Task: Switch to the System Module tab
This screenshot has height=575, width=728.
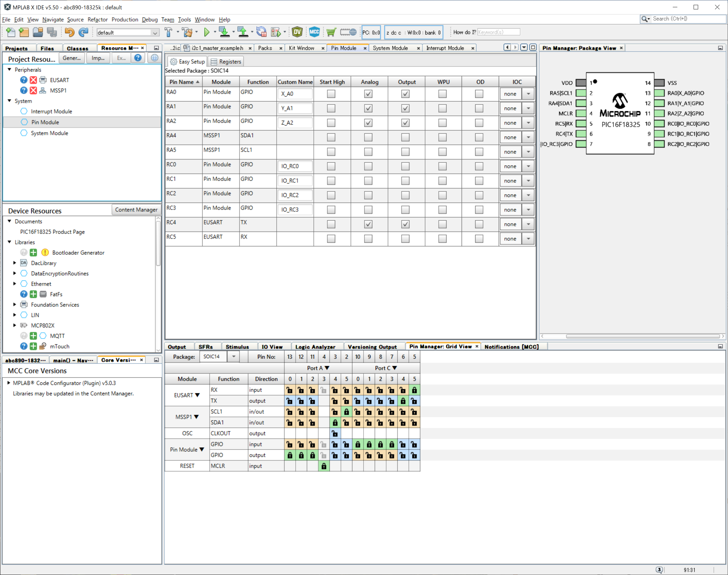Action: [x=390, y=48]
